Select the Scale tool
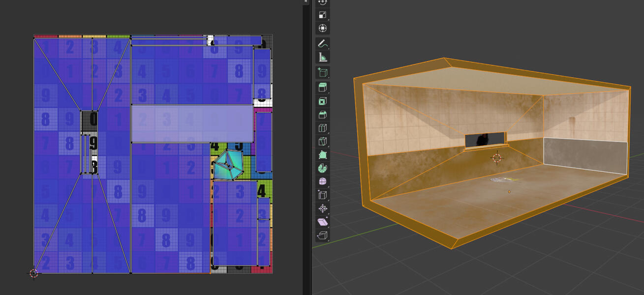 tap(322, 15)
